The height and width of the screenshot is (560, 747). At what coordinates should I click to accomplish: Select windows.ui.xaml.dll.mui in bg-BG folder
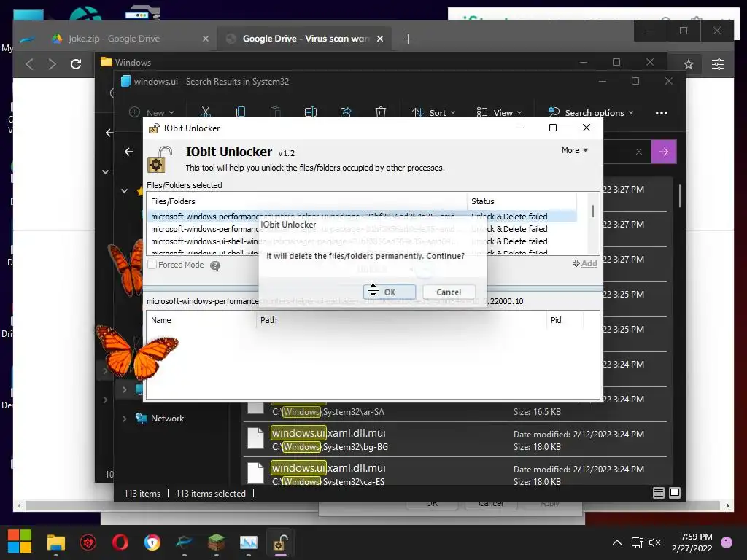pyautogui.click(x=455, y=440)
